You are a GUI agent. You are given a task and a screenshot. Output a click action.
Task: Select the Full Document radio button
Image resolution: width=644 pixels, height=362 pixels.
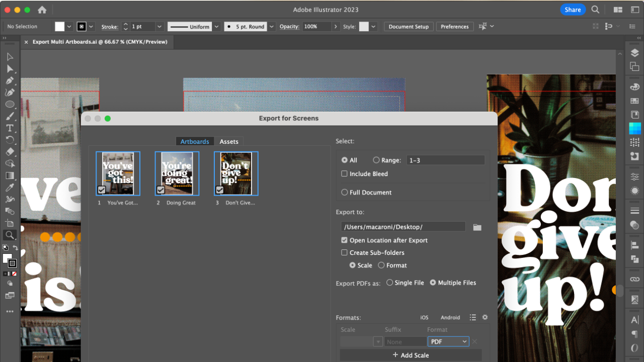click(x=345, y=192)
